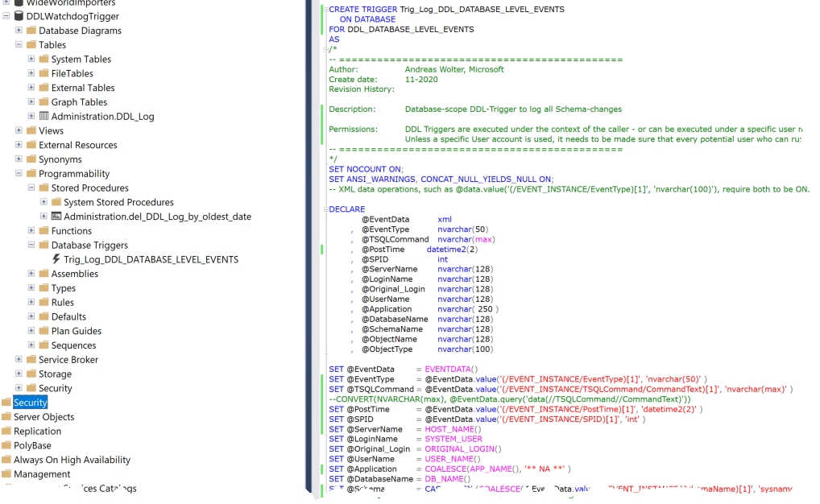The height and width of the screenshot is (504, 820).
Task: Select the Server Objects folder
Action: (x=44, y=417)
